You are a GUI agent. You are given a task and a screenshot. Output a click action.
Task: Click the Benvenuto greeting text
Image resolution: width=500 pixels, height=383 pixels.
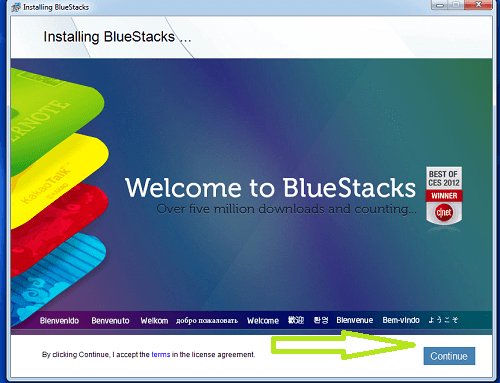pyautogui.click(x=110, y=321)
